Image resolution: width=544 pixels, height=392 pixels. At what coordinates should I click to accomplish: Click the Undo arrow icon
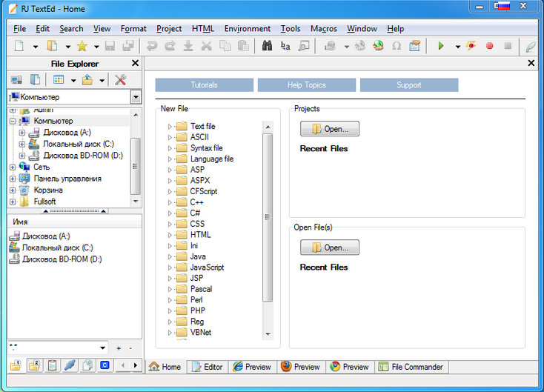click(152, 46)
